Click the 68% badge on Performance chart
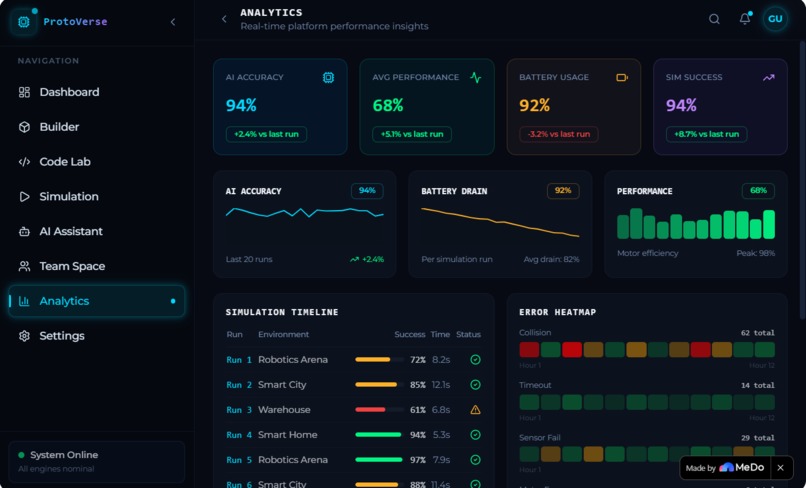806x488 pixels. [758, 191]
